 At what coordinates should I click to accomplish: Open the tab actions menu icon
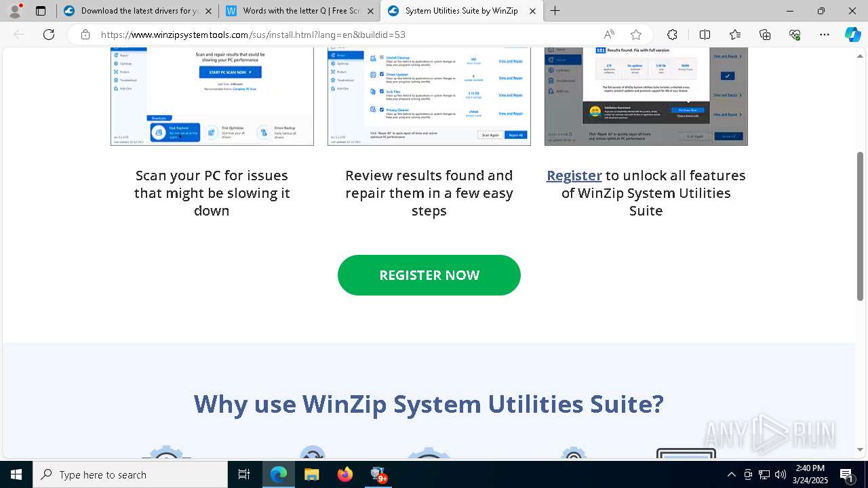click(x=41, y=11)
